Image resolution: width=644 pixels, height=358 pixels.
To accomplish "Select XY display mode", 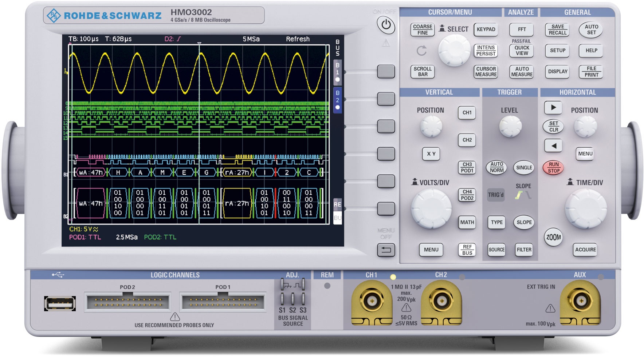I will coord(431,154).
